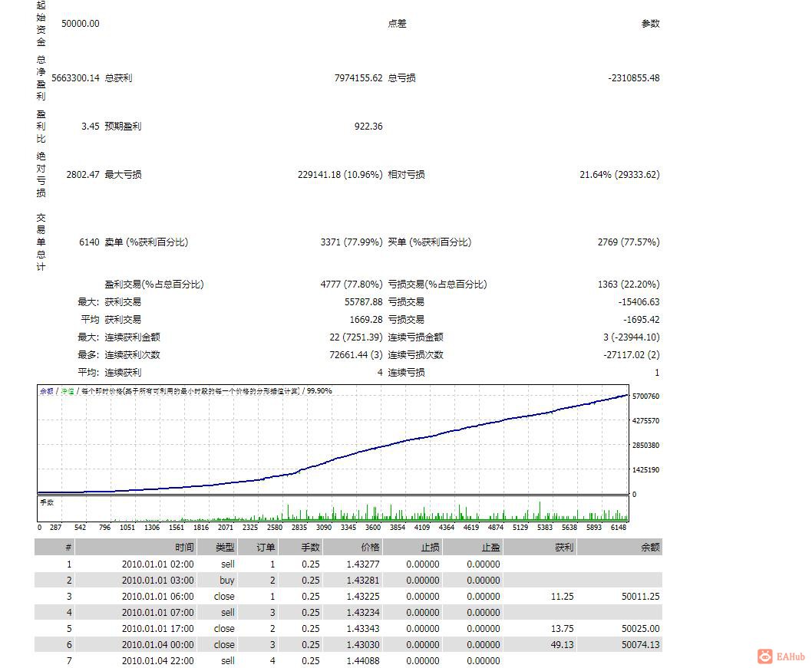Click the chart x-axis label 3090

[324, 527]
